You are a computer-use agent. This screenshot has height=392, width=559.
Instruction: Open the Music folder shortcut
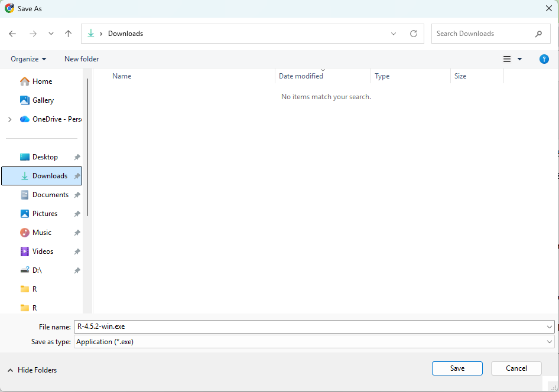[x=41, y=233]
